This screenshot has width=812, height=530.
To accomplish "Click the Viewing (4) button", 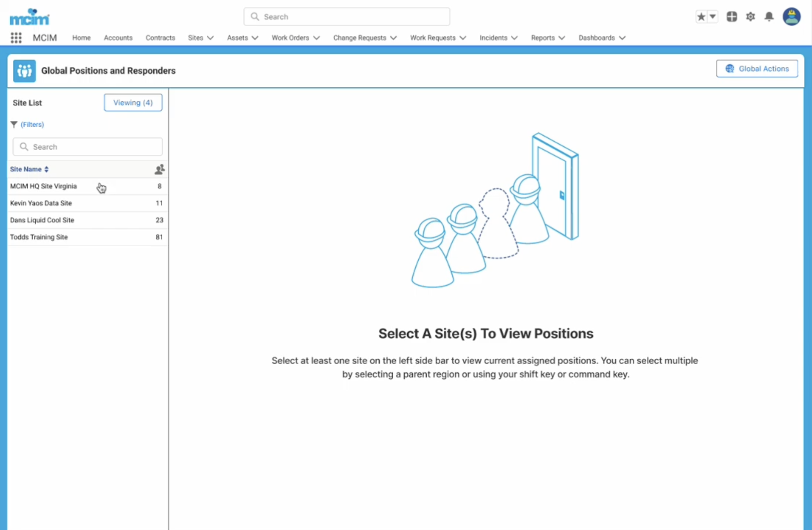I will pos(133,103).
